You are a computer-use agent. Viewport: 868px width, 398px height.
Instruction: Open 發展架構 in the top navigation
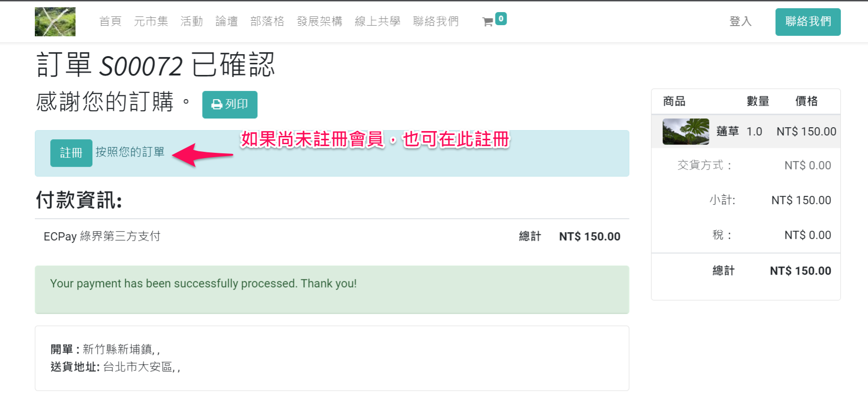pos(319,21)
